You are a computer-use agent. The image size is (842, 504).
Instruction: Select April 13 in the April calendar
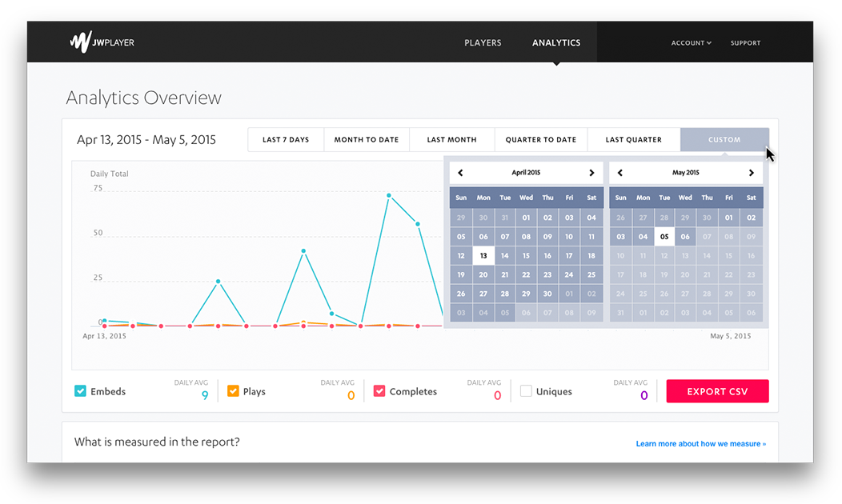tap(483, 255)
